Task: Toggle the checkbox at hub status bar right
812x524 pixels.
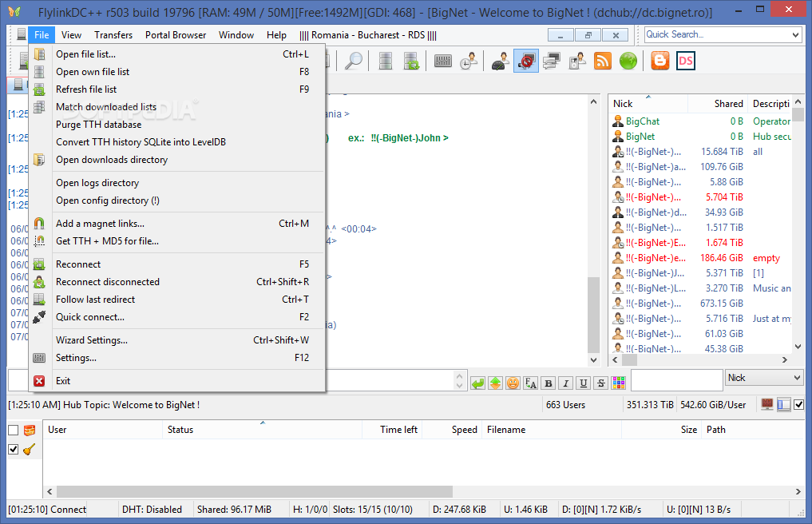Action: click(x=799, y=405)
